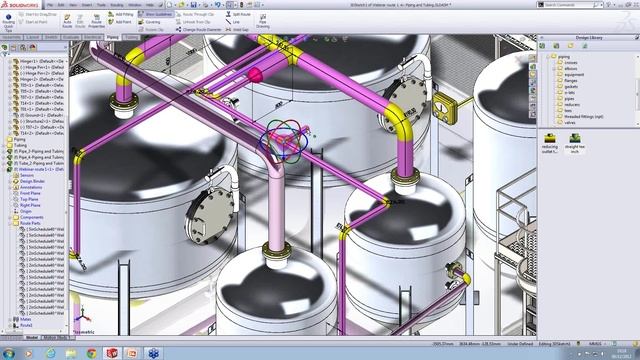
Task: Click the Save icon in top toolbar
Action: (193, 5)
